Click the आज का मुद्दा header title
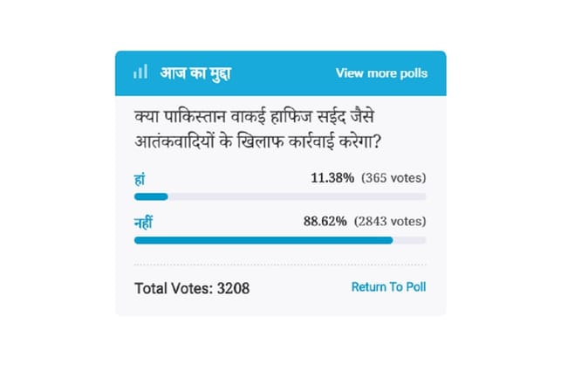Viewport: 588px width, 392px height. coord(195,73)
